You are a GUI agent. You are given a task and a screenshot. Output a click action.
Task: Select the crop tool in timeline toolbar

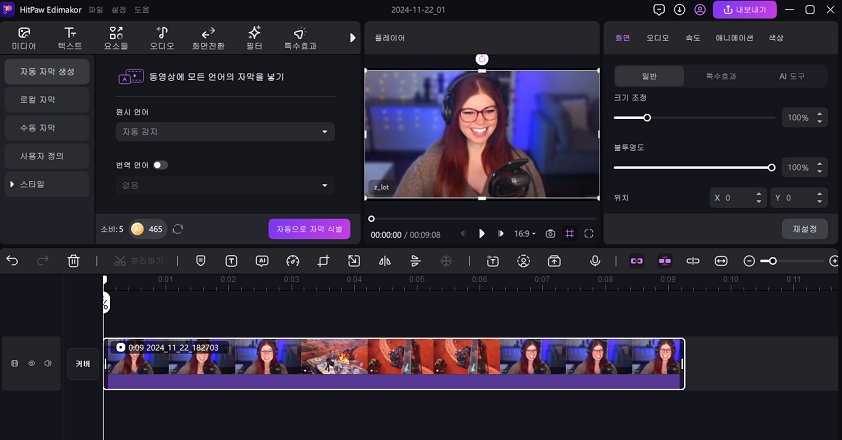coord(323,261)
